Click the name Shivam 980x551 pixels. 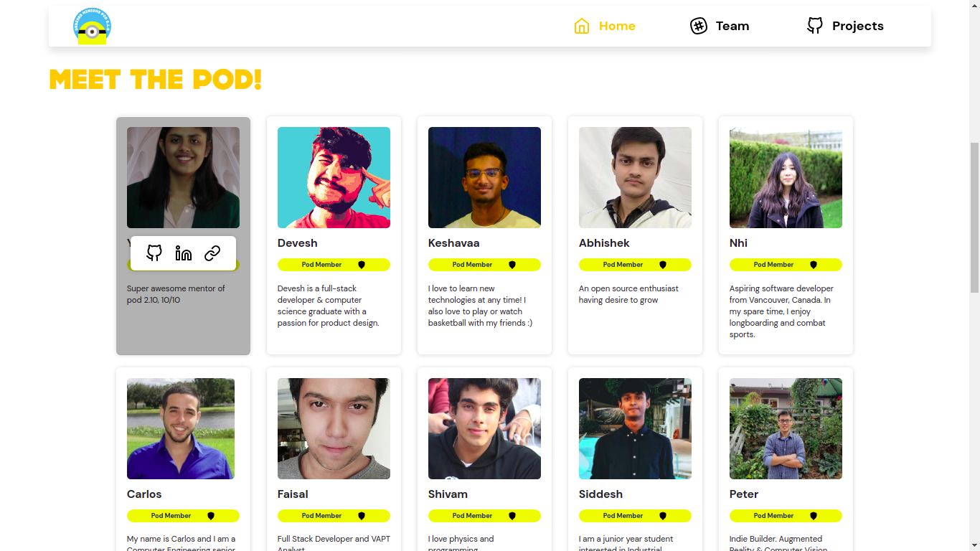pyautogui.click(x=448, y=494)
